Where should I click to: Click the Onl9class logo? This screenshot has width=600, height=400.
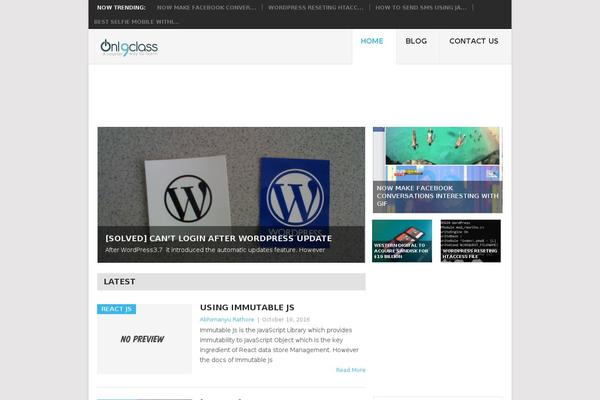(x=129, y=47)
